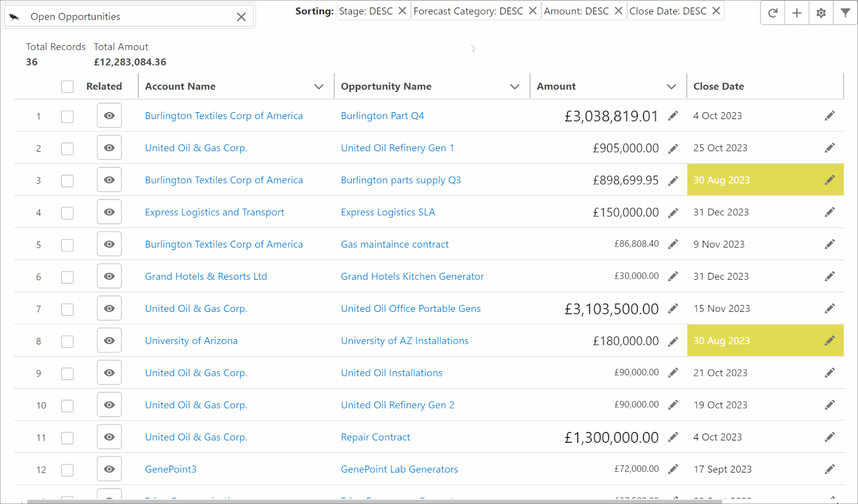Open United Oil Installations opportunity
Image resolution: width=858 pixels, height=504 pixels.
(x=392, y=373)
